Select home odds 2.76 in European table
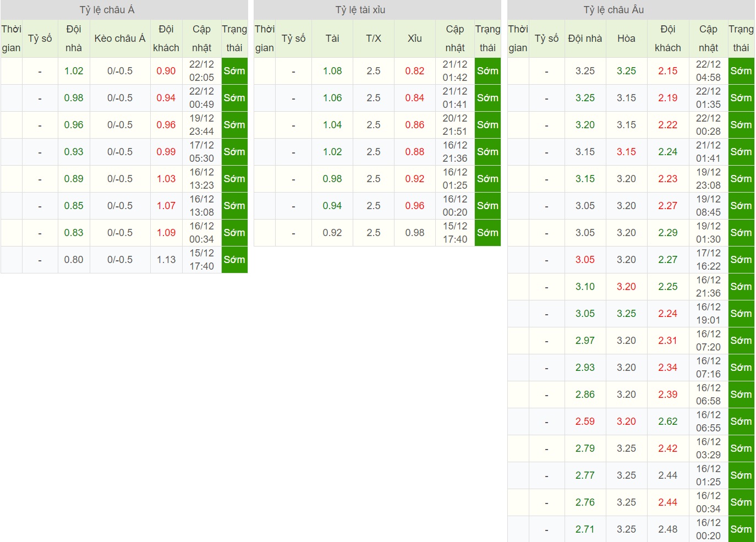The image size is (756, 542). [x=585, y=502]
